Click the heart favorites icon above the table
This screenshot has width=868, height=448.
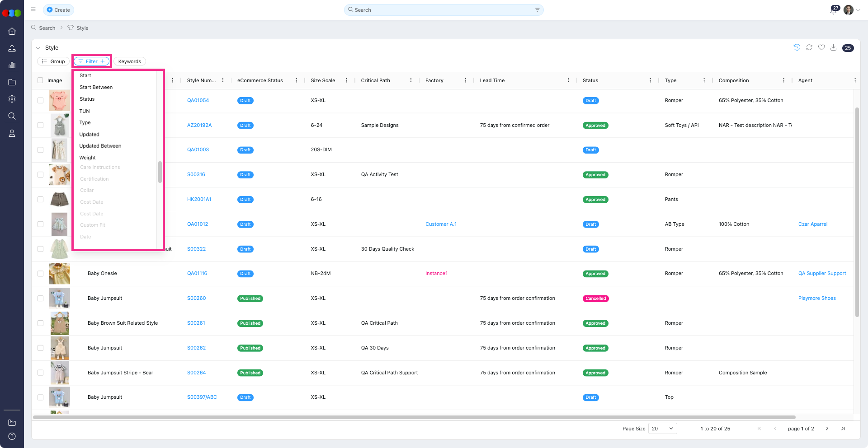click(x=821, y=47)
